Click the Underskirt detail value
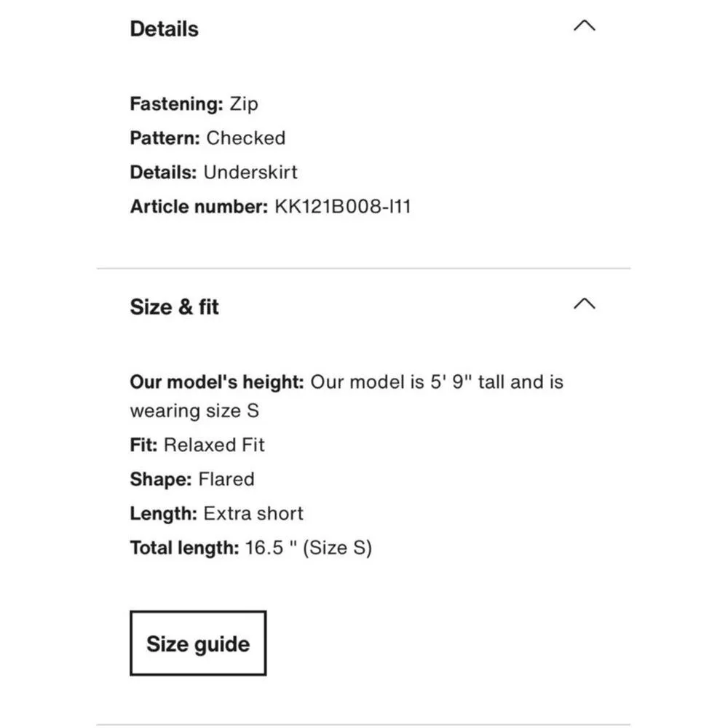The width and height of the screenshot is (728, 728). pyautogui.click(x=250, y=173)
